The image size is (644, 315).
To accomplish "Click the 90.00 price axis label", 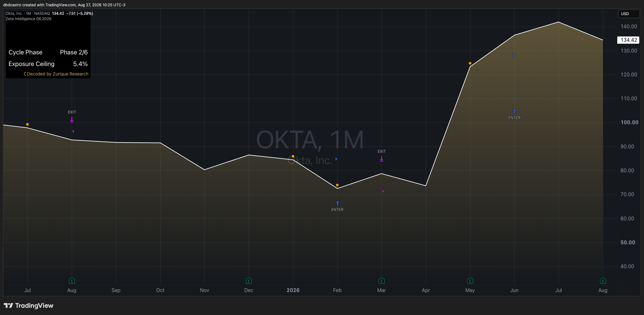I will [627, 146].
